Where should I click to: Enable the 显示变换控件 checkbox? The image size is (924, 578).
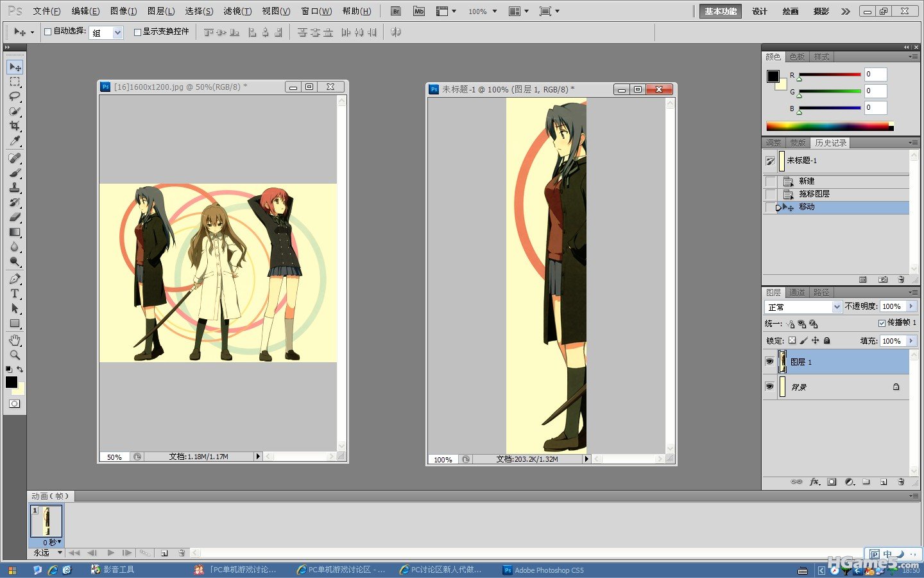[x=137, y=31]
